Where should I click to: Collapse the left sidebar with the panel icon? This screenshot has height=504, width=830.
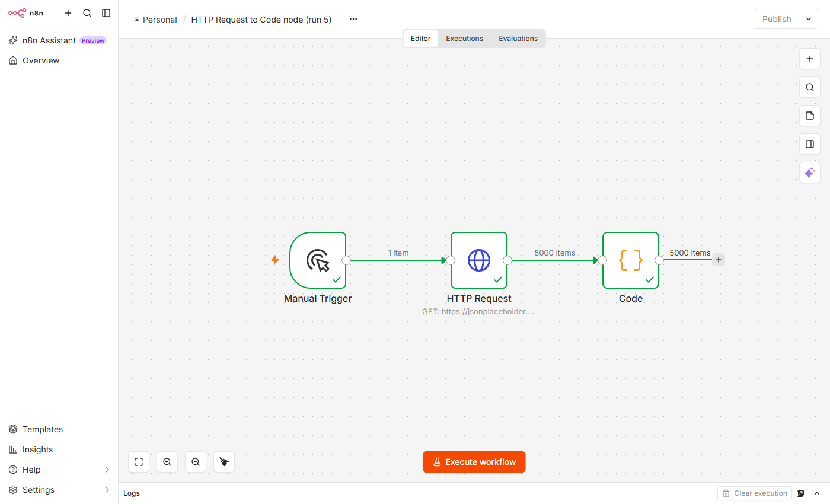[x=106, y=13]
